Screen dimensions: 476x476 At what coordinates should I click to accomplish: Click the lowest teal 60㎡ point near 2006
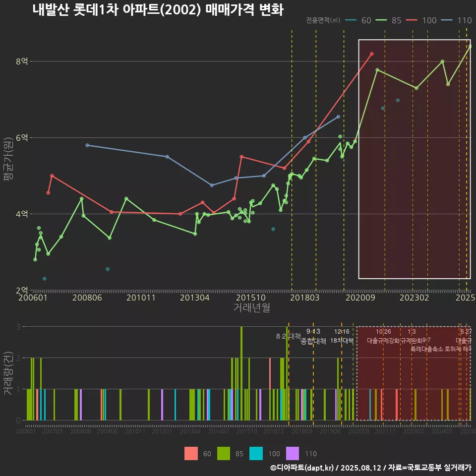pyautogui.click(x=44, y=278)
